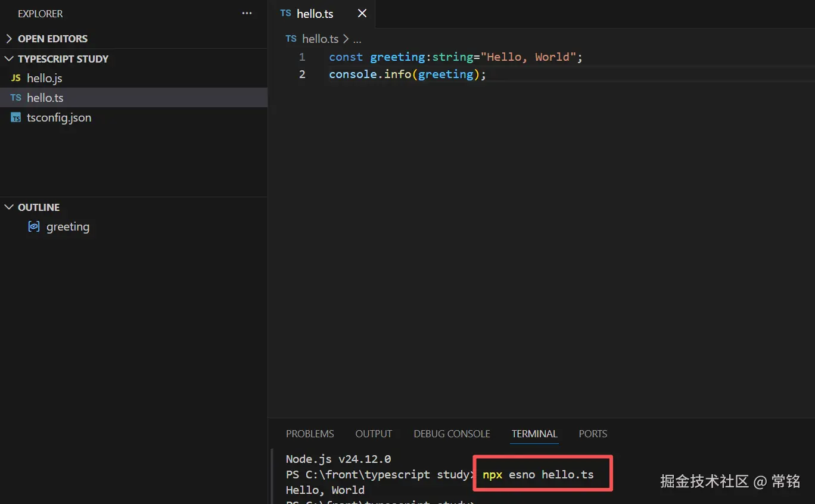Close the hello.ts editor tab
The height and width of the screenshot is (504, 815).
click(x=362, y=13)
